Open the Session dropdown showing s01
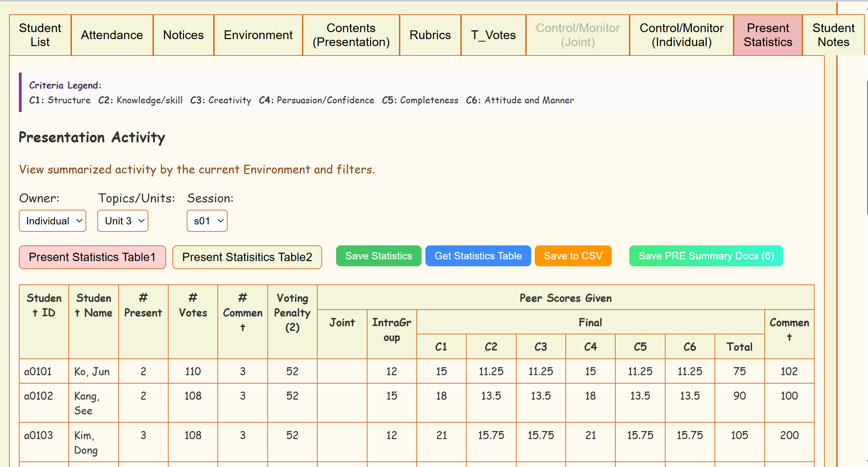 207,221
